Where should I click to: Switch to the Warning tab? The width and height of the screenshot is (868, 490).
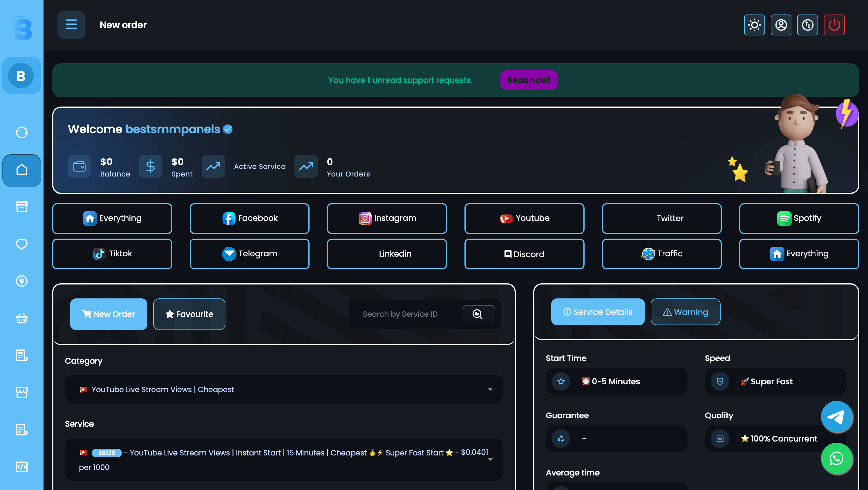[685, 312]
